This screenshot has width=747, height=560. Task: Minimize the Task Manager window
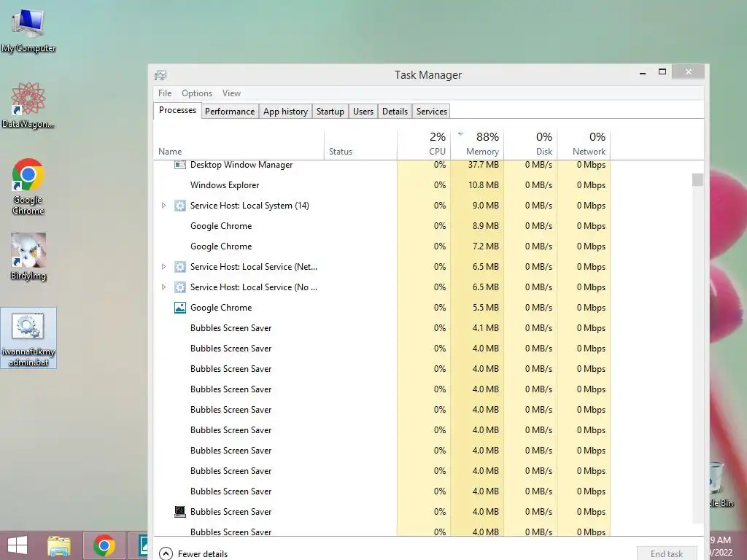(643, 72)
